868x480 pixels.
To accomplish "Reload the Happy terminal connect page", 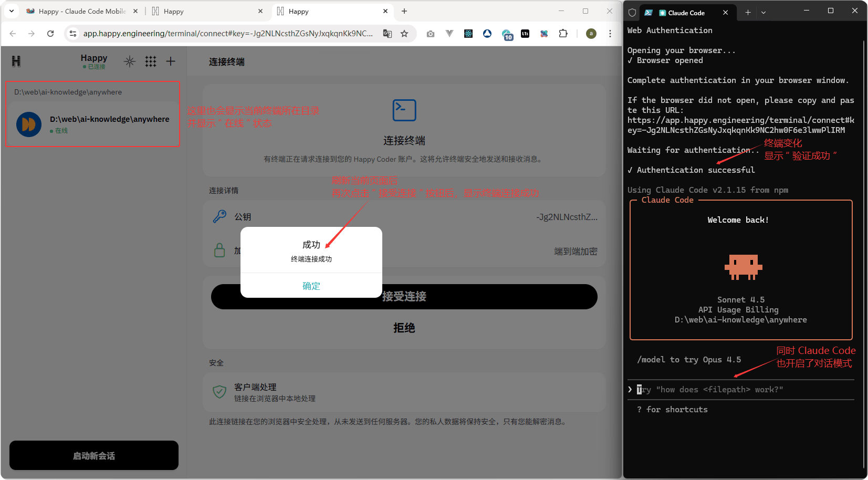I will (x=50, y=34).
